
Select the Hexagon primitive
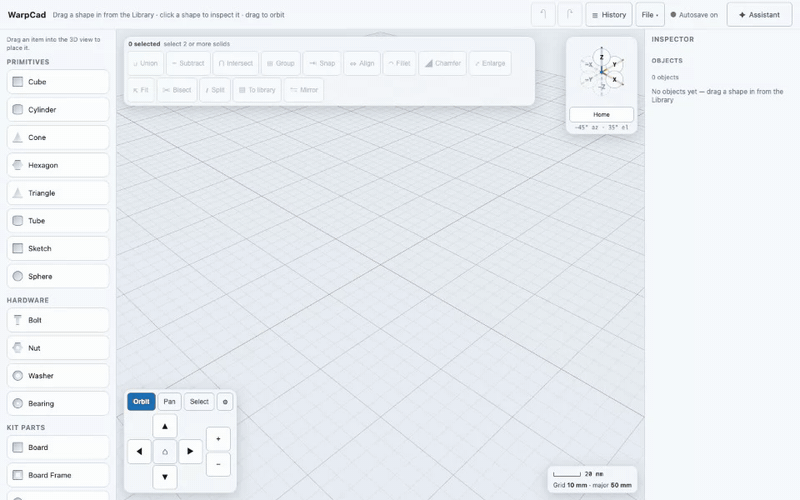(58, 165)
